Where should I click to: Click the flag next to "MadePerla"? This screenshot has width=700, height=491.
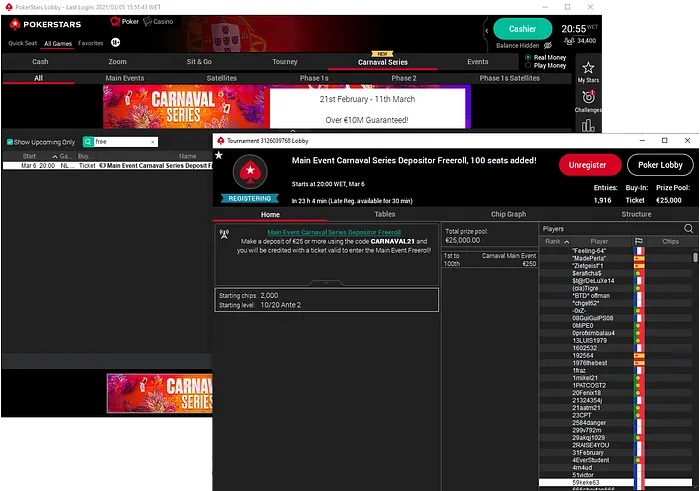(x=639, y=258)
